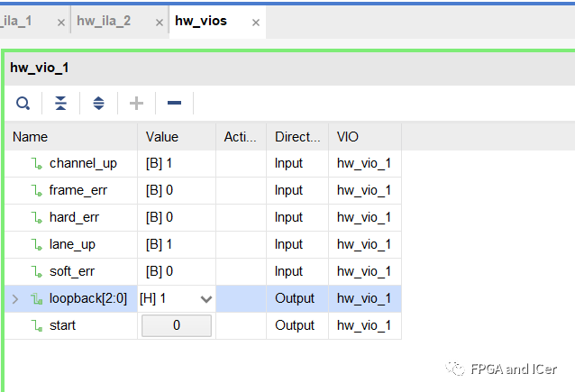Select the frame_err probe row
Screen dimensions: 575x392
point(203,190)
